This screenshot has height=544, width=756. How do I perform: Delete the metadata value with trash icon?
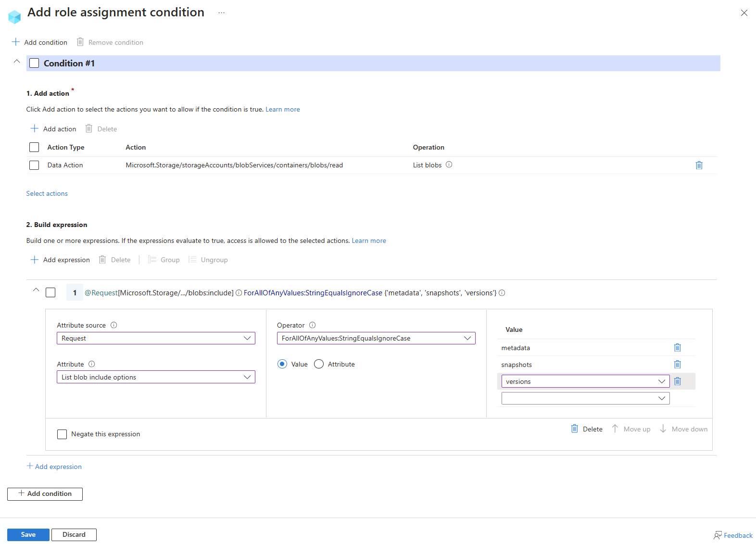pyautogui.click(x=677, y=348)
